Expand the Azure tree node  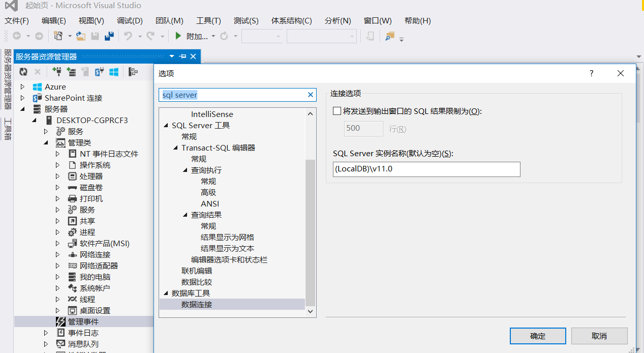tap(22, 87)
